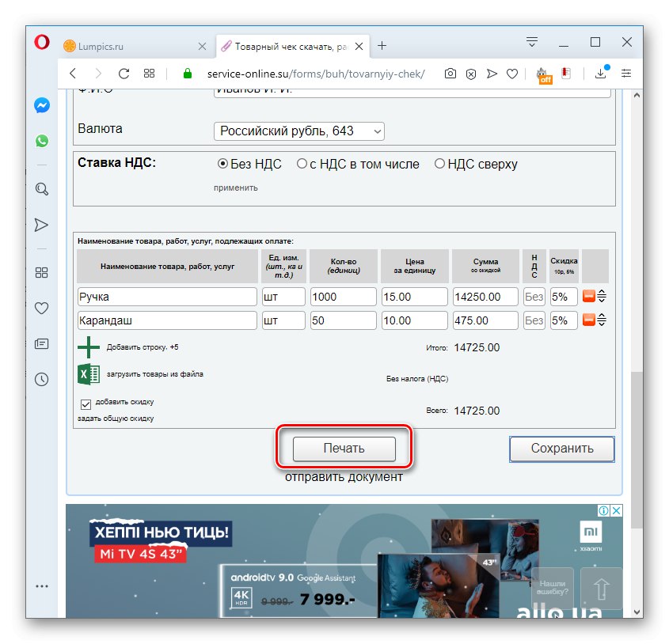This screenshot has height=644, width=669.
Task: Open the Easy Setup menu
Action: (x=626, y=74)
